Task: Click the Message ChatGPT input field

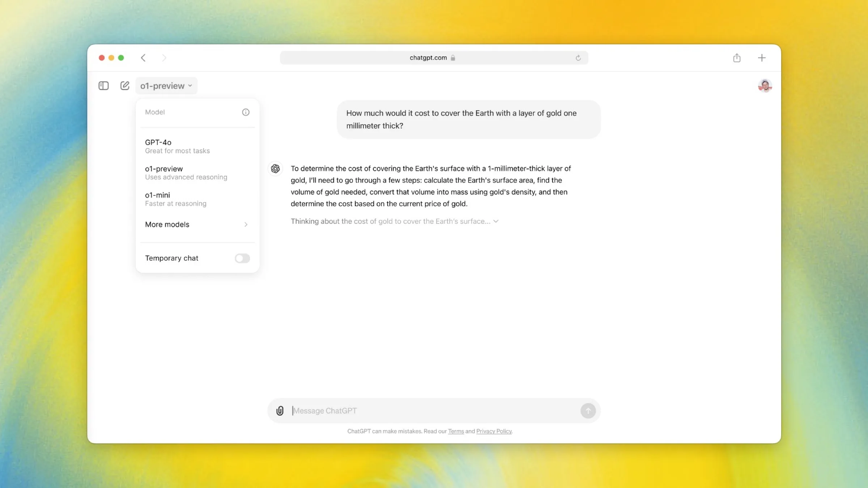Action: tap(434, 411)
